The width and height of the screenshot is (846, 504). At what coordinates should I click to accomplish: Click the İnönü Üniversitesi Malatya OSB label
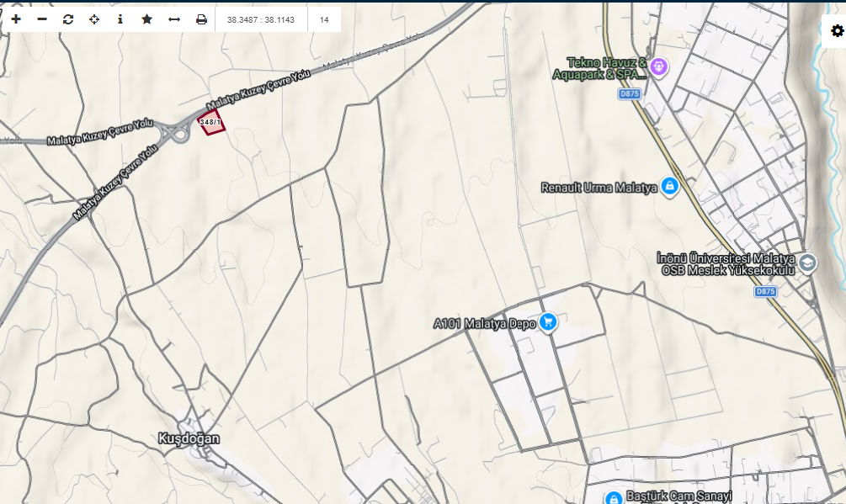point(726,264)
